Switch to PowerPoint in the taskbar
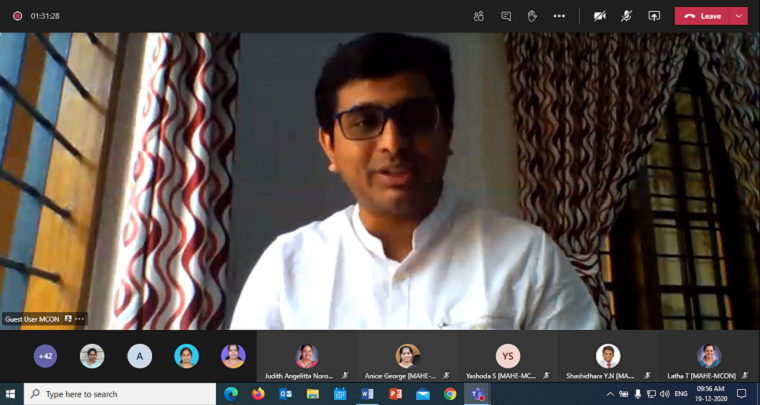Viewport: 760px width, 405px height. coord(395,394)
